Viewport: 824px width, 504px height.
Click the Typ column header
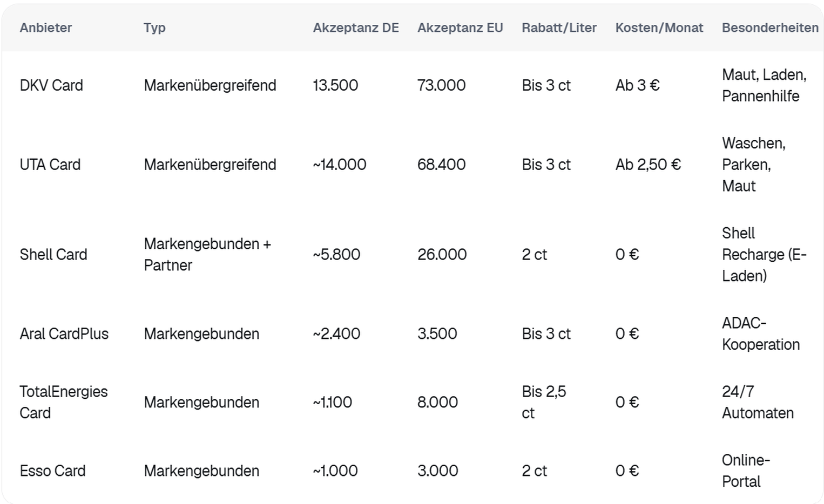[x=154, y=28]
